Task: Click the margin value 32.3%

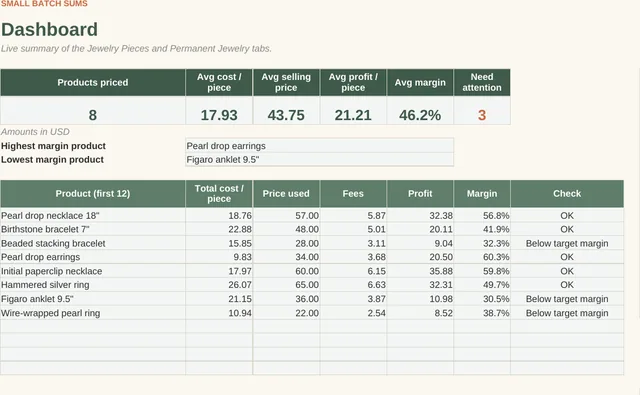Action: 496,243
